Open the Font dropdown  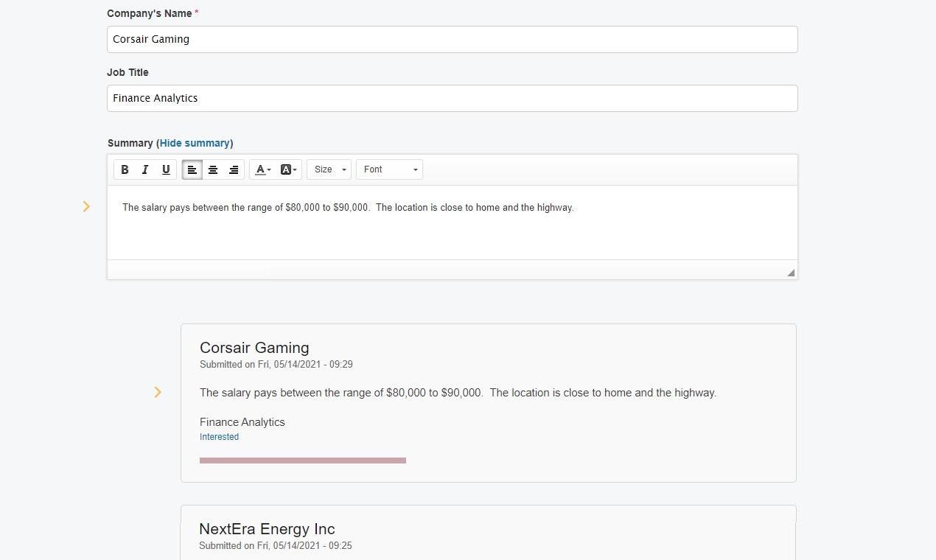click(389, 169)
